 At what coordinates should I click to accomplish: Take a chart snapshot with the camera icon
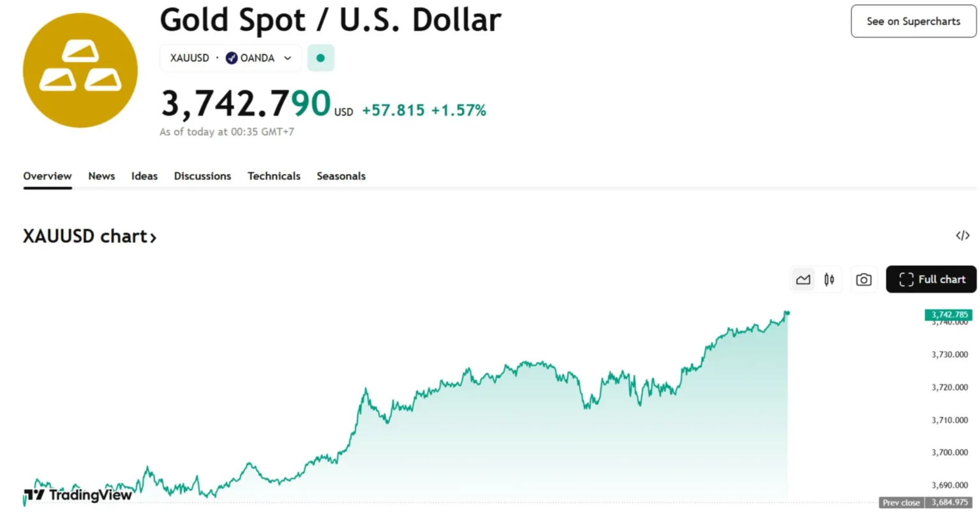[x=863, y=279]
